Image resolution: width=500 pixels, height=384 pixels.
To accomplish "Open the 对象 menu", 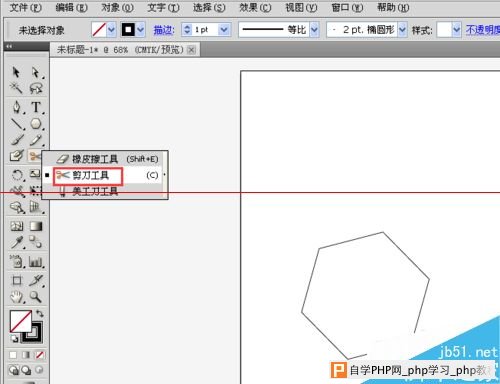I will coord(117,7).
